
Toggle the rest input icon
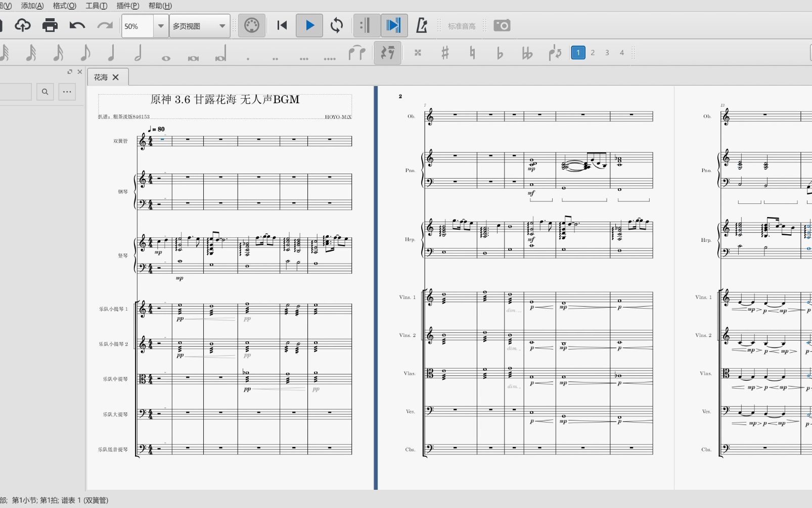[x=388, y=53]
